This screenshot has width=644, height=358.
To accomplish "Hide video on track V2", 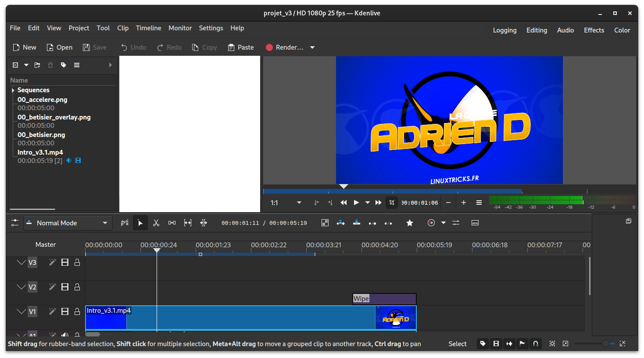I will 65,287.
